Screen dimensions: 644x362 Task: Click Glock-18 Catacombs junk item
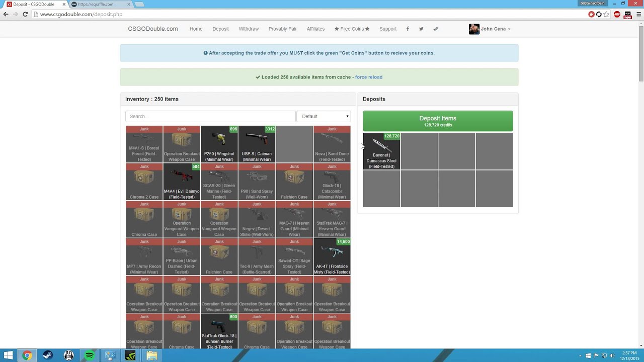(x=332, y=182)
